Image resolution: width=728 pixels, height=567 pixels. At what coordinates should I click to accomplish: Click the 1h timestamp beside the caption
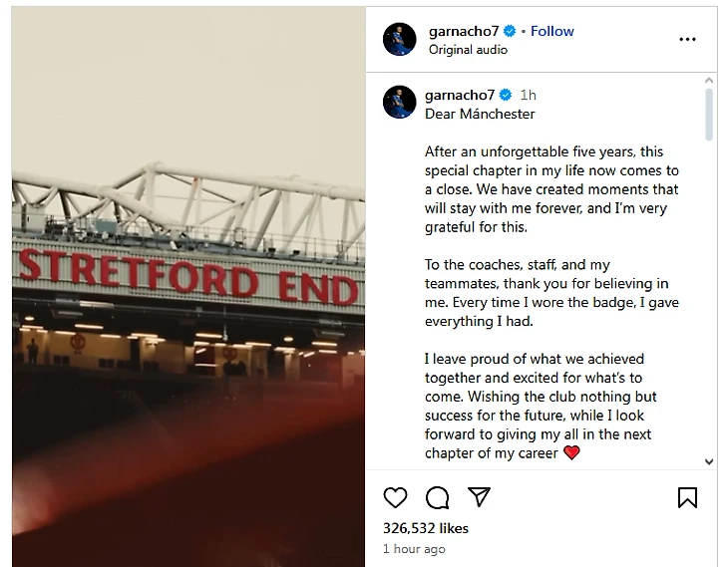click(528, 96)
